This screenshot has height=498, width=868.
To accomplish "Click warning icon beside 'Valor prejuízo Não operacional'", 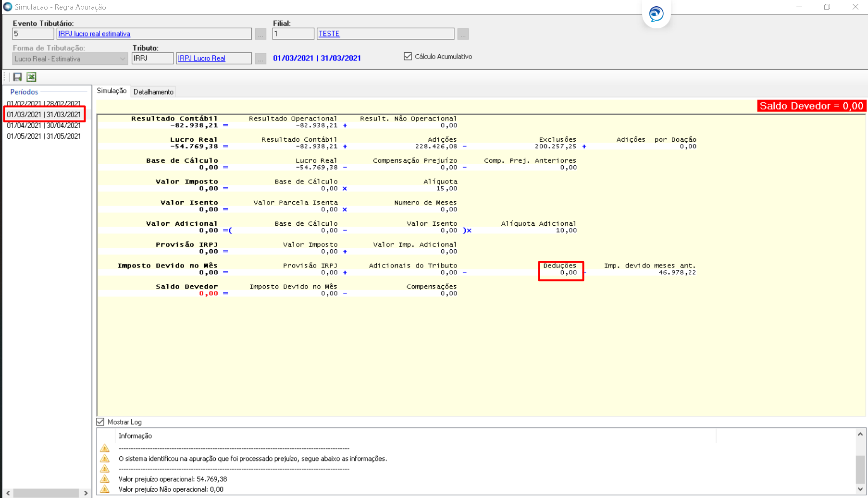I will [105, 489].
